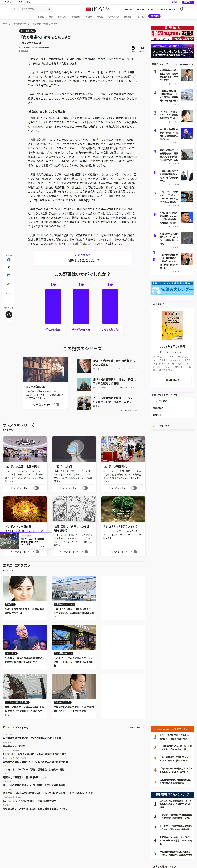Screen dimensions: 197x868
Task: Open the magazine cover thumbnail
Action: pos(172,325)
